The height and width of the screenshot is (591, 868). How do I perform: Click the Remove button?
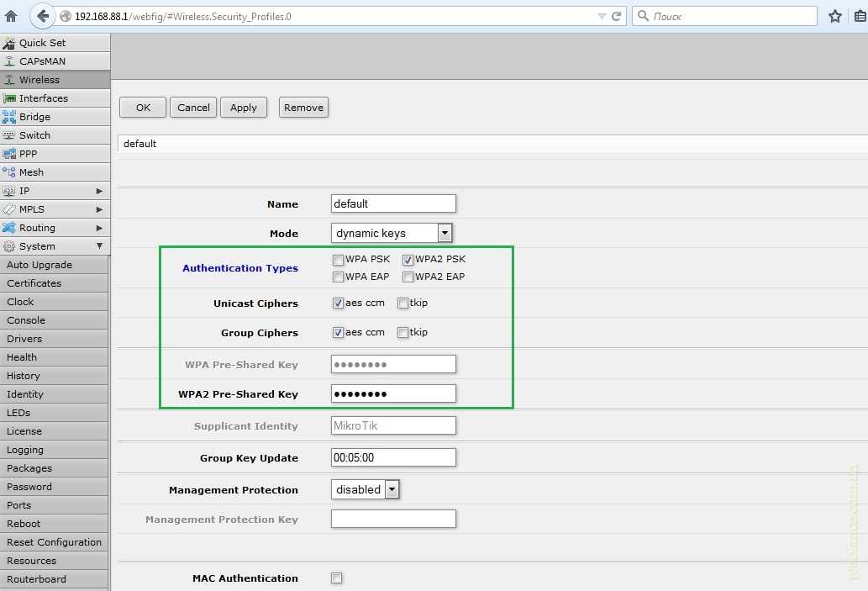[303, 108]
